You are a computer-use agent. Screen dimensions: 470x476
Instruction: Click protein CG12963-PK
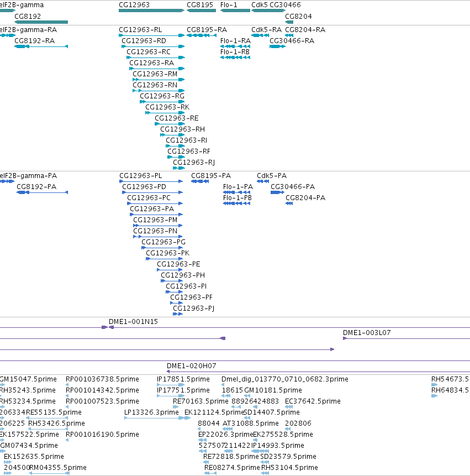pos(165,259)
